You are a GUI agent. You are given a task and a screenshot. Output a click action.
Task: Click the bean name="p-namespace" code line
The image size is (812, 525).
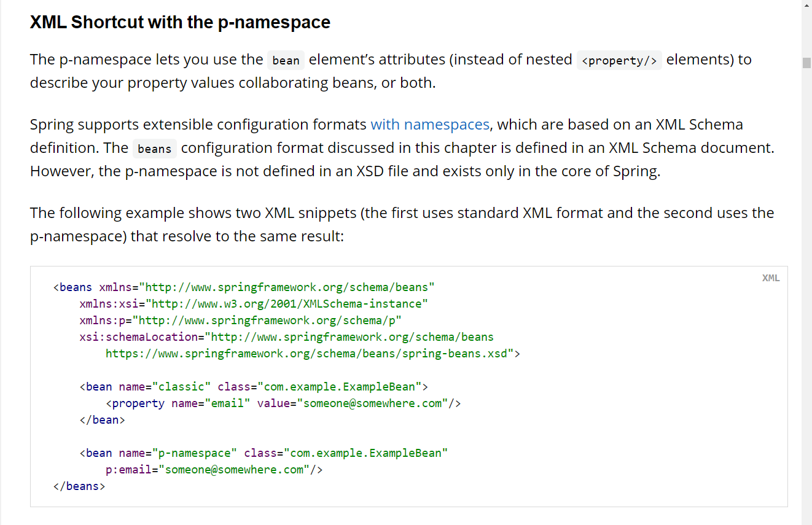(264, 453)
